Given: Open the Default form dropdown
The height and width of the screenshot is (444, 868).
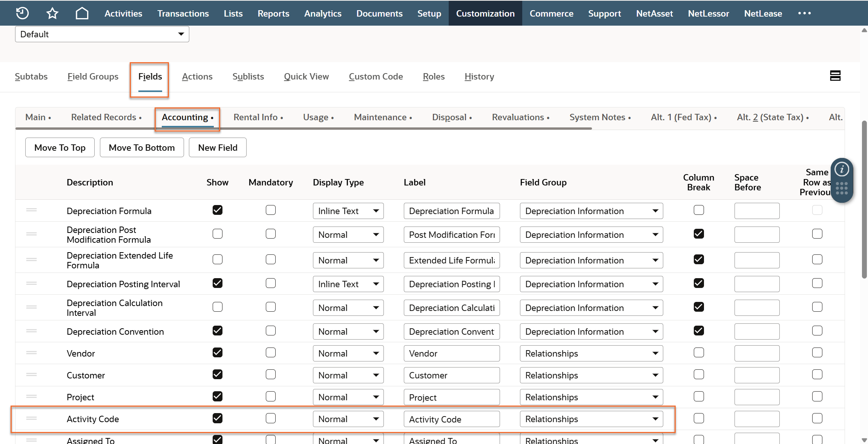Looking at the screenshot, I should (102, 34).
